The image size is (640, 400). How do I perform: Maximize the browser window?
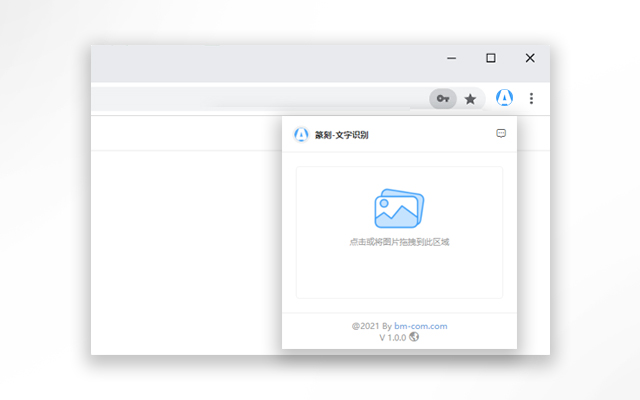(491, 58)
